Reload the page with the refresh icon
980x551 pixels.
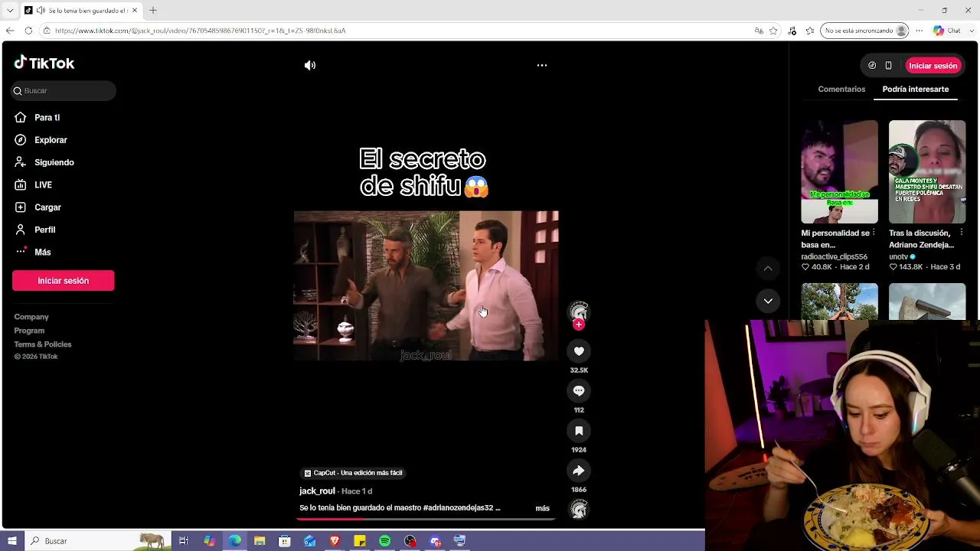point(28,31)
